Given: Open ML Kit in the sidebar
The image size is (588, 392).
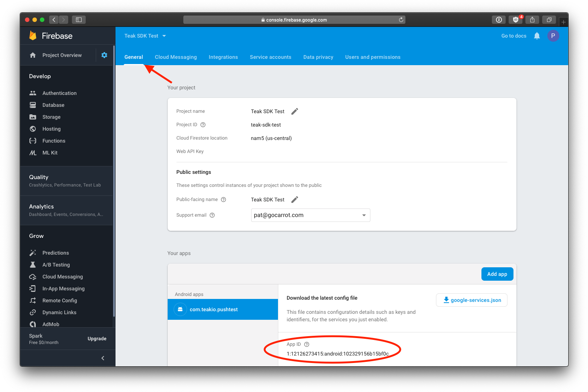Looking at the screenshot, I should [50, 153].
